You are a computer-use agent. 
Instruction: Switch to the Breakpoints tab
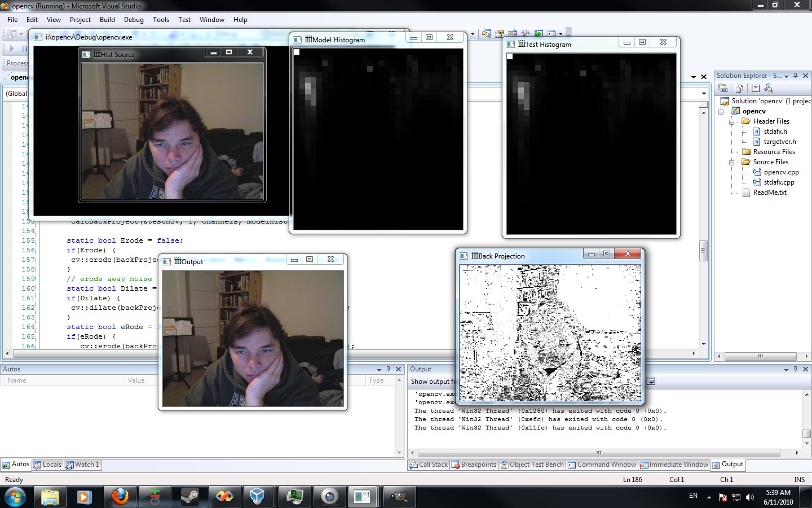[x=474, y=465]
